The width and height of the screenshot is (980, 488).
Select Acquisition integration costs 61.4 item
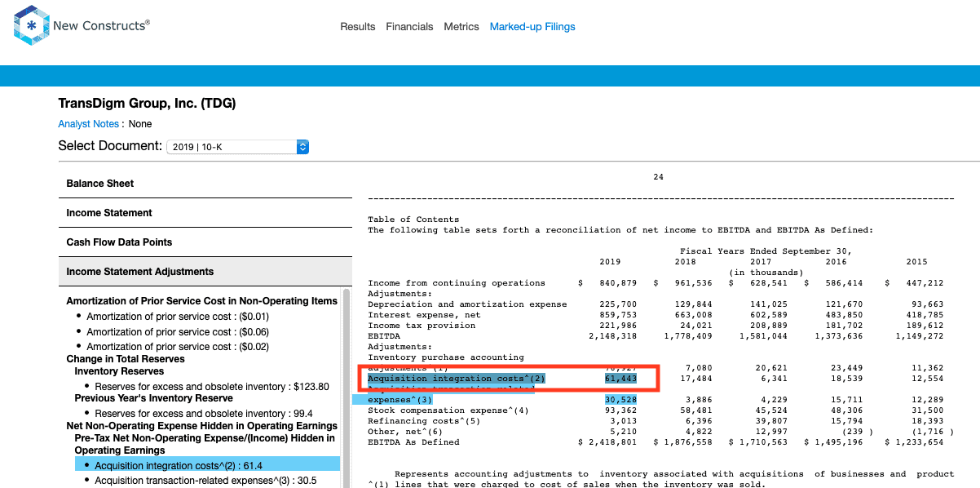(x=206, y=464)
